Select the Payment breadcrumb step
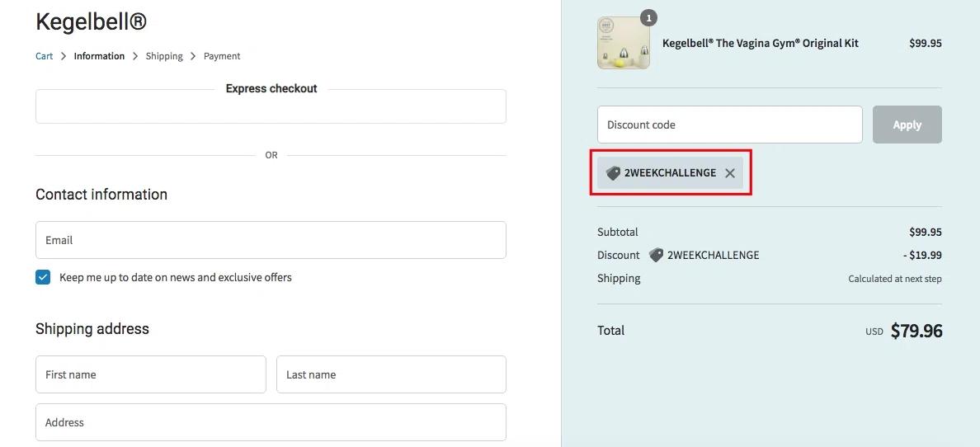 (222, 56)
